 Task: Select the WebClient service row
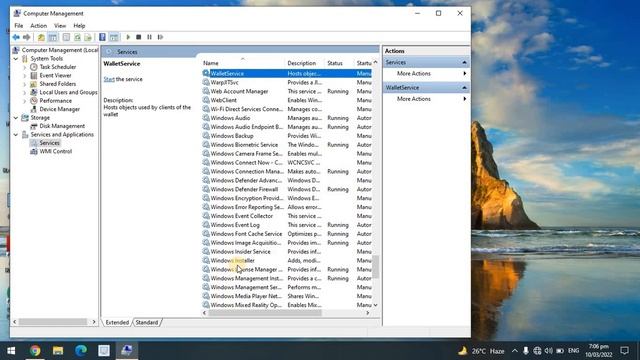(x=287, y=100)
